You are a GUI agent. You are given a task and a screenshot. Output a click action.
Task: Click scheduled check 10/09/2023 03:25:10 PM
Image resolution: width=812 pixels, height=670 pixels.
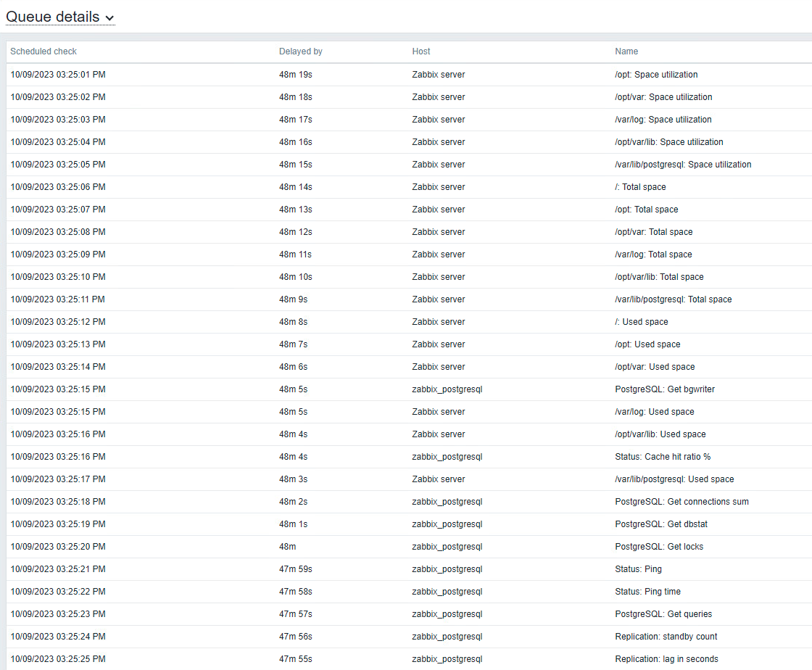pos(58,277)
